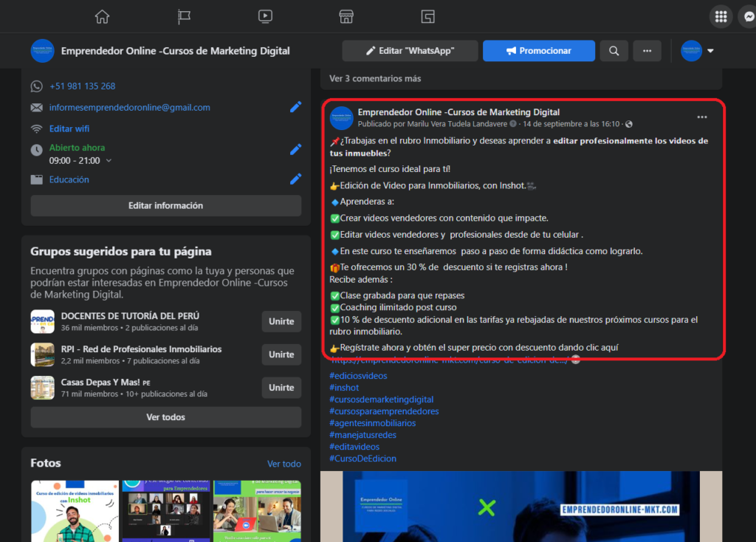Click the search magnifier icon on page bar

614,51
